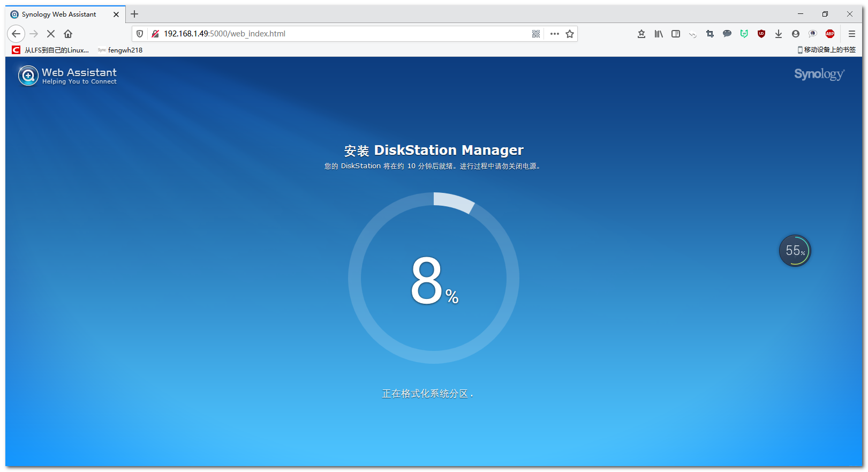Screen dimensions: 868x472
Task: Click the 10 分钟 readiness notice text
Action: point(432,166)
